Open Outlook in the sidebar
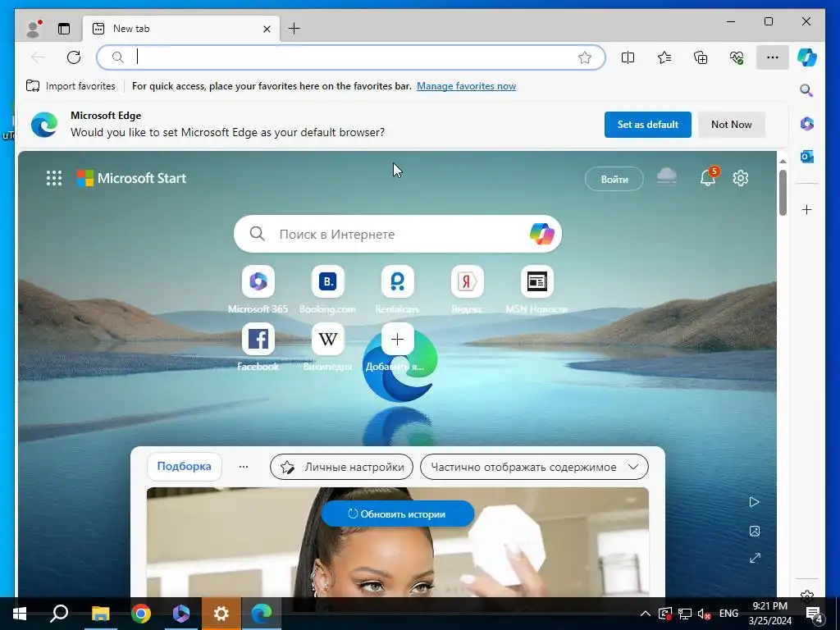Image resolution: width=840 pixels, height=630 pixels. 807,157
